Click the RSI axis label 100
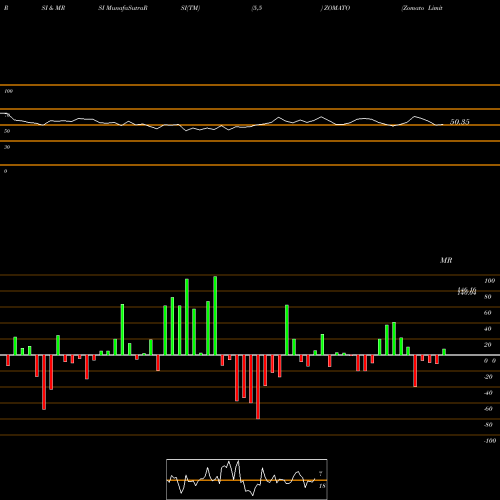Image resolution: width=500 pixels, height=500 pixels. tap(8, 91)
